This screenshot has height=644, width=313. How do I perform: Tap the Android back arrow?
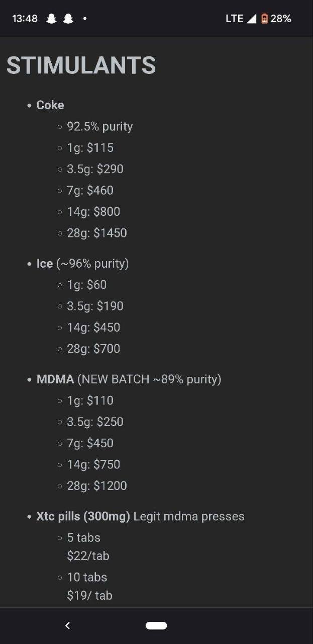pyautogui.click(x=68, y=625)
